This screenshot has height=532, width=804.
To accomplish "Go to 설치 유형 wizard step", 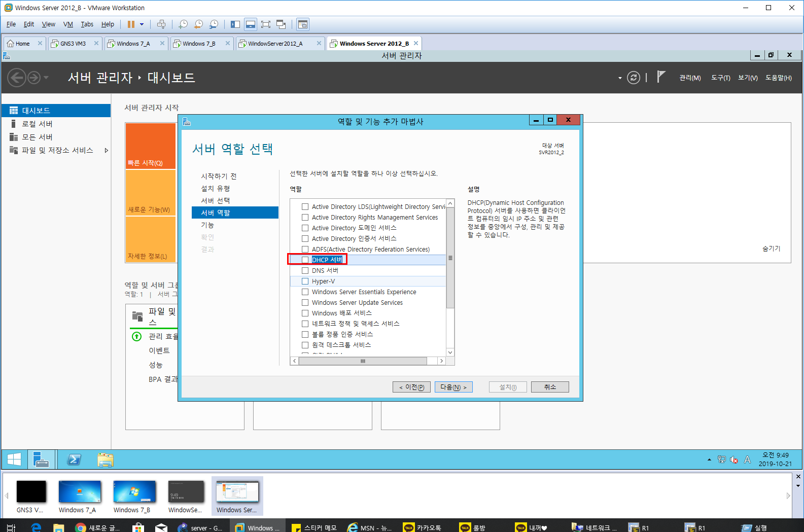I will click(215, 188).
